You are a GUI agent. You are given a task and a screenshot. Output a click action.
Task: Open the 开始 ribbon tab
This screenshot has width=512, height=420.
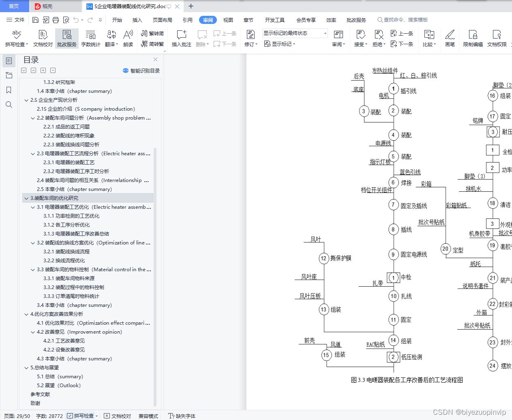tap(117, 20)
